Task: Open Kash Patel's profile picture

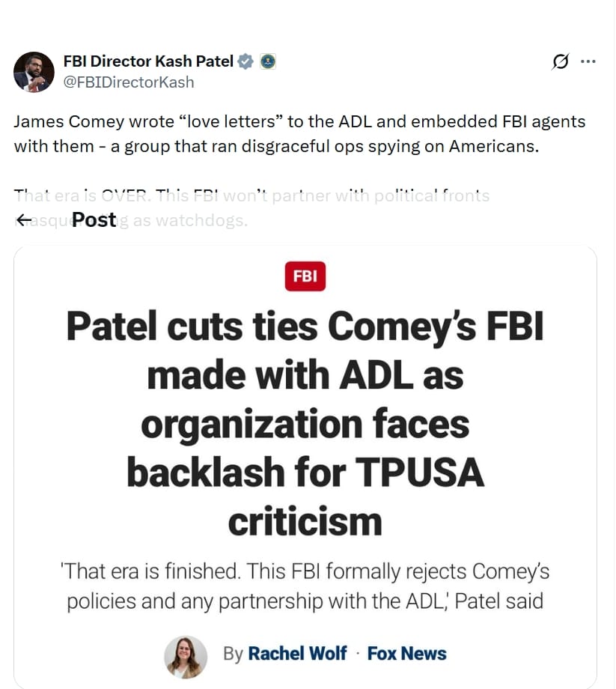Action: click(34, 72)
